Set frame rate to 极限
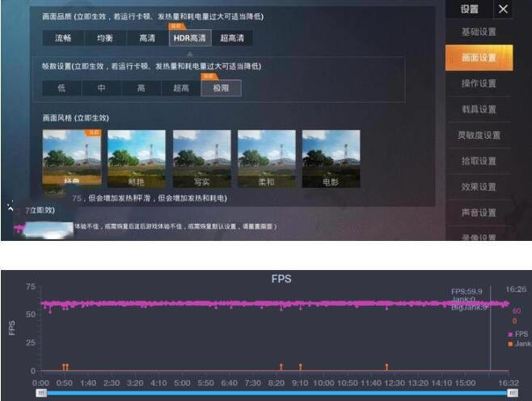Screen dimensions: 532x401 point(221,88)
